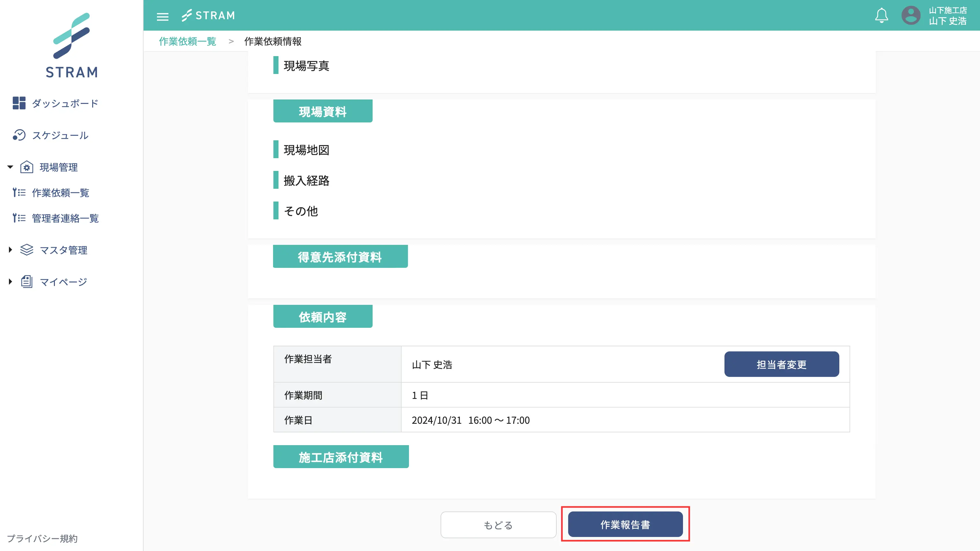The width and height of the screenshot is (980, 551).
Task: Click the マスタ管理 layers icon
Action: click(26, 250)
